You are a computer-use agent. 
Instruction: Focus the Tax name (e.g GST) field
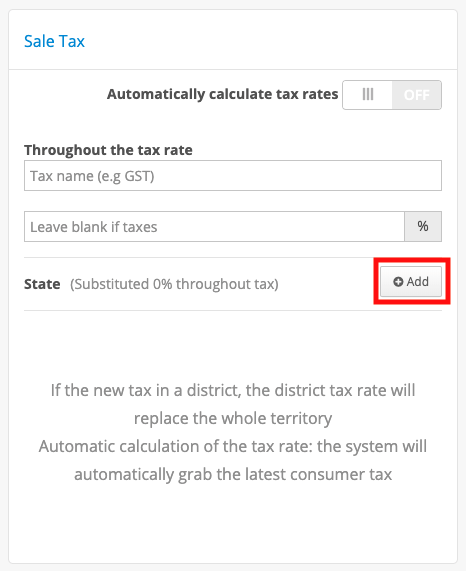coord(233,176)
